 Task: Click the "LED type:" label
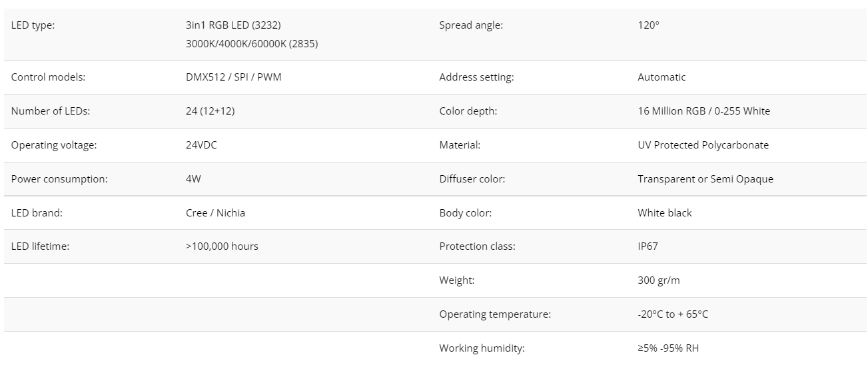tap(33, 25)
